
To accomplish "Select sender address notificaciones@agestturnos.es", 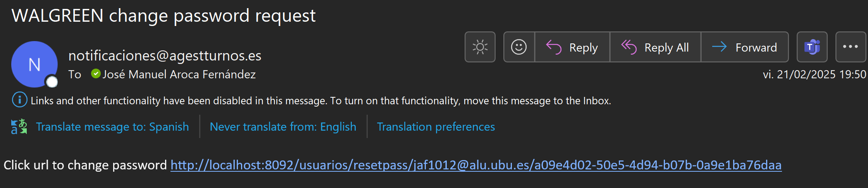I will click(165, 56).
